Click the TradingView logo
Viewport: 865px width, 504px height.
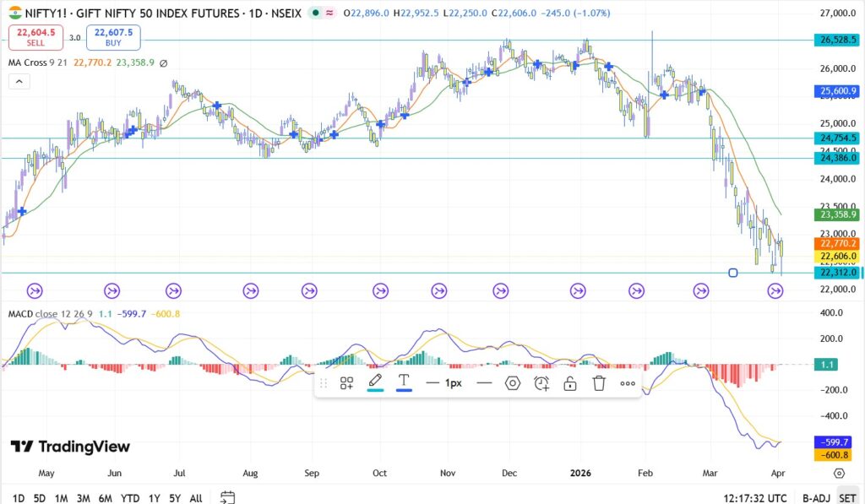70,447
